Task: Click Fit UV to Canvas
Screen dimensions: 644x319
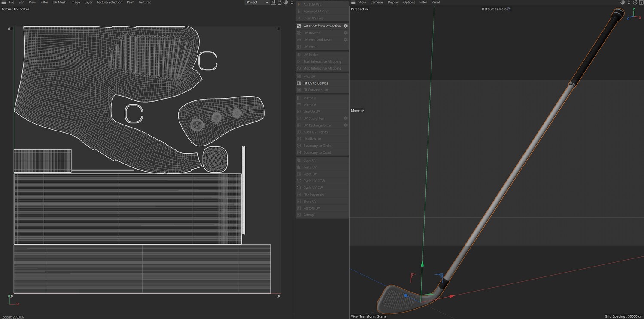Action: pos(315,83)
